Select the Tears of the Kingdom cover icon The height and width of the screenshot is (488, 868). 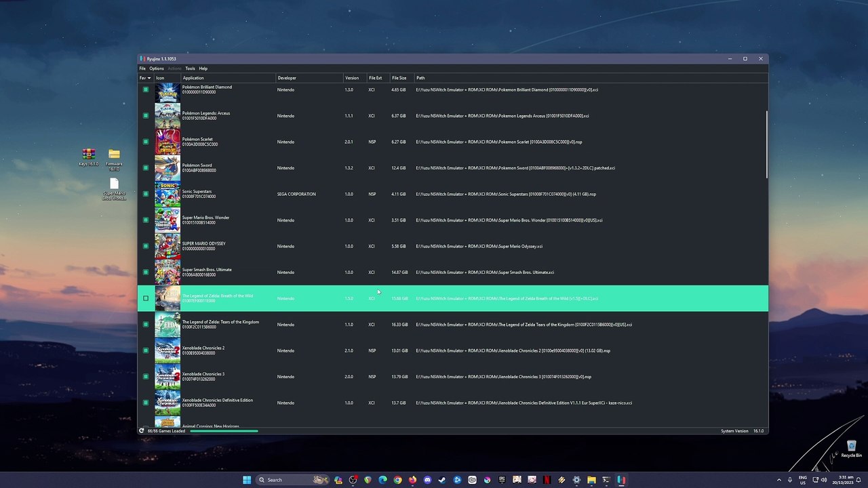coord(167,325)
